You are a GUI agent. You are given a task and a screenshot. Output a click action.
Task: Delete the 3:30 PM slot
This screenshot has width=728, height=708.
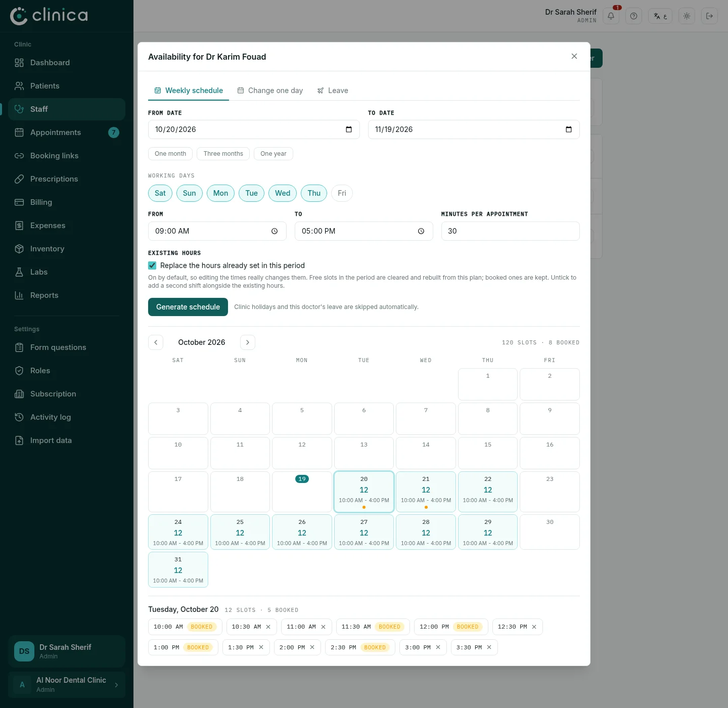coord(489,647)
